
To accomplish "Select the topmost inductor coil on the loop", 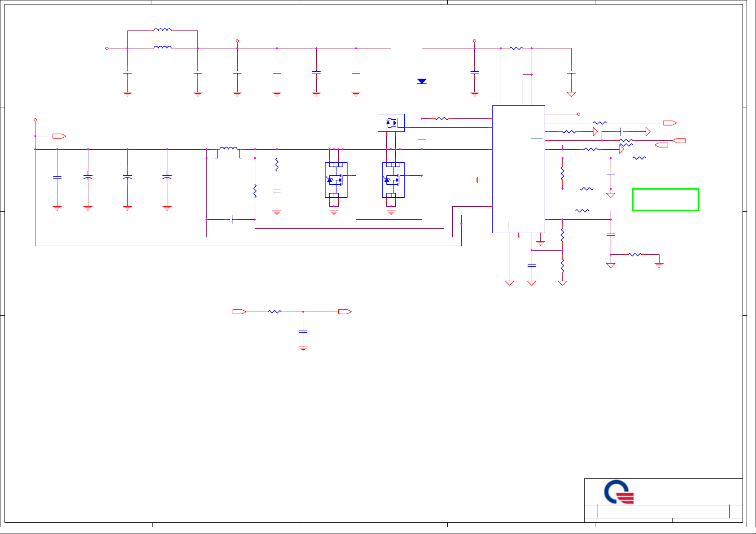I will 162,30.
